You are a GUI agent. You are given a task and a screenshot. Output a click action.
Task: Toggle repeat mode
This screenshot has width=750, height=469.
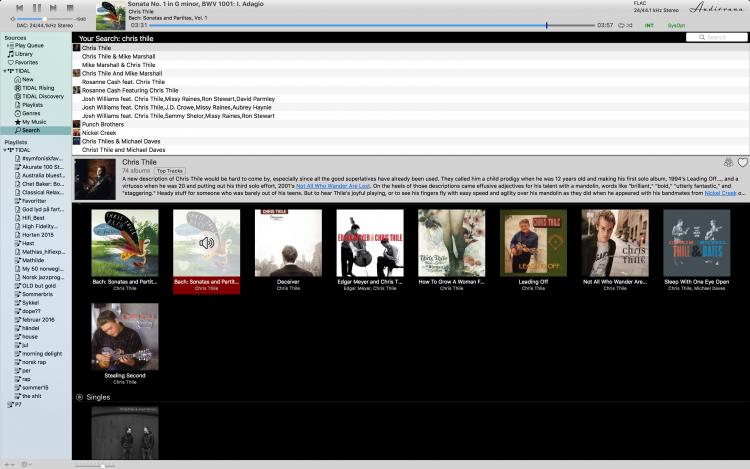621,25
